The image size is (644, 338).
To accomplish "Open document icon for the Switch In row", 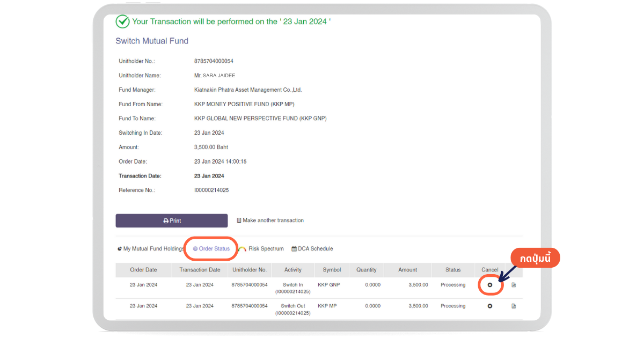I will [514, 285].
